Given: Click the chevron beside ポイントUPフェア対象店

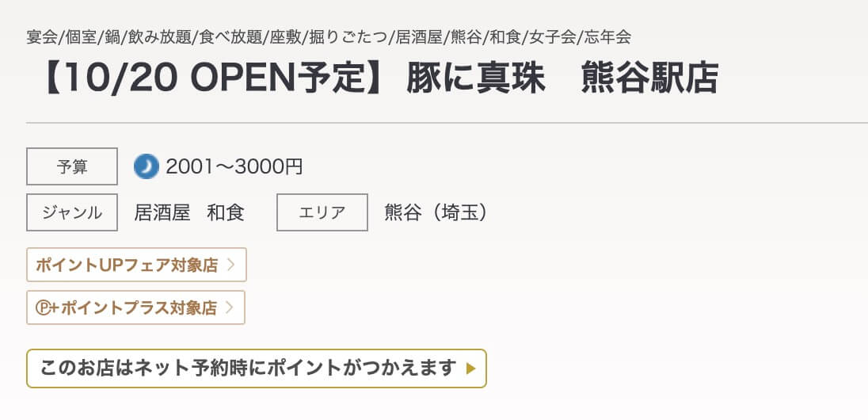Looking at the screenshot, I should click(230, 265).
